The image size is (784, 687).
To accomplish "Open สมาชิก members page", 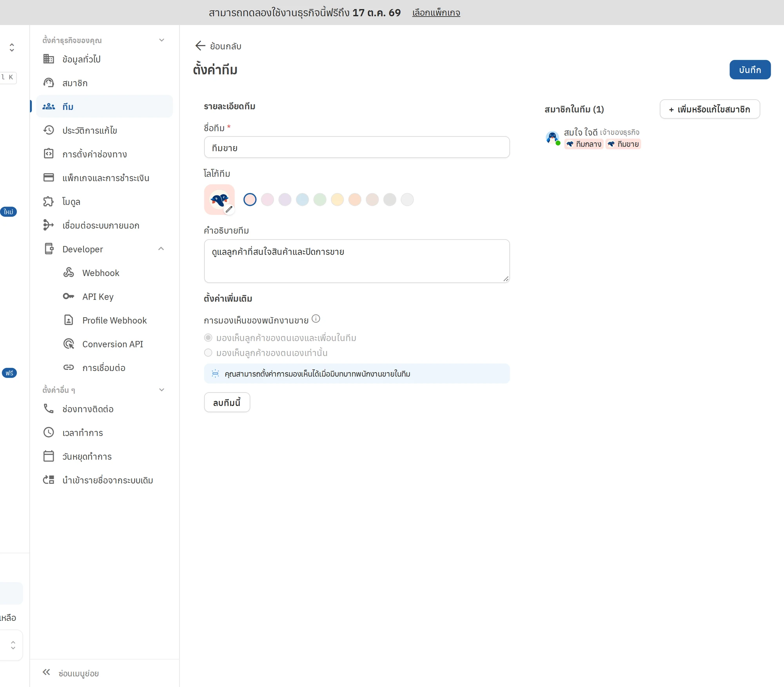I will [x=104, y=83].
